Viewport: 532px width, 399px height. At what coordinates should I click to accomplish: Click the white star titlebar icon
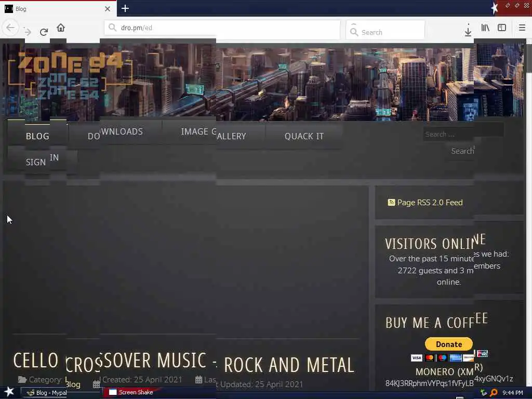coord(495,8)
